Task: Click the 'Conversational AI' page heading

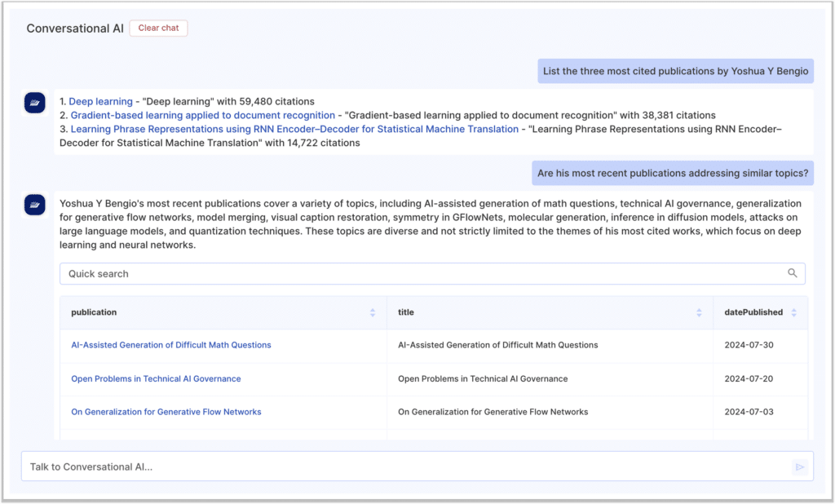Action: (75, 29)
